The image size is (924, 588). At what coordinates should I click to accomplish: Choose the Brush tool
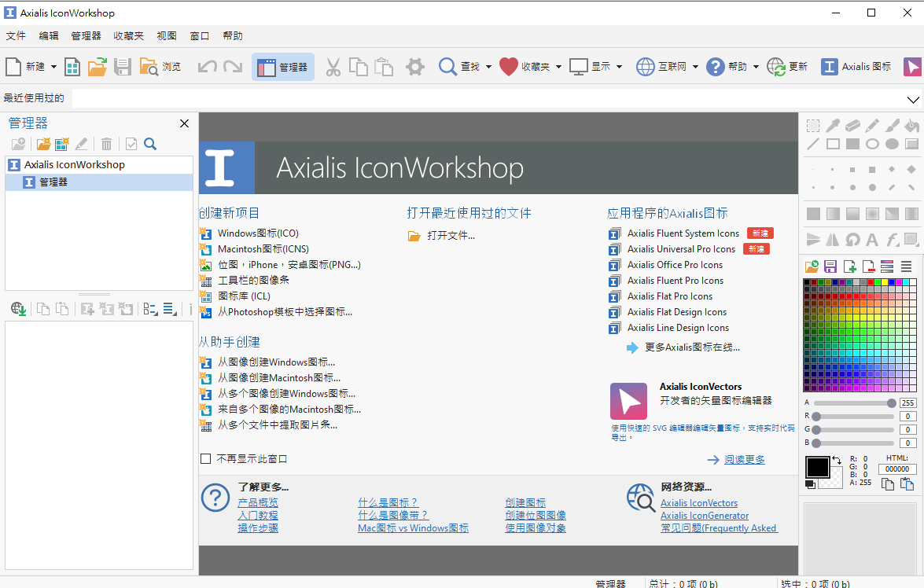893,125
